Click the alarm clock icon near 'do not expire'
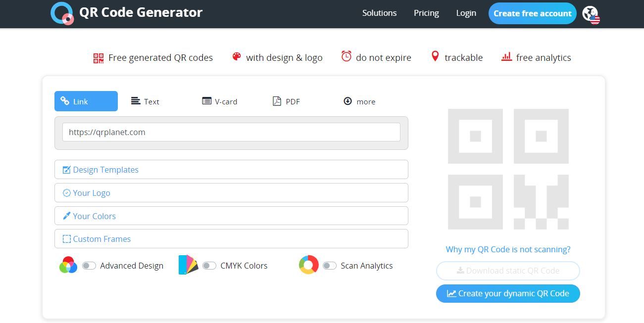Image resolution: width=644 pixels, height=323 pixels. (x=346, y=57)
